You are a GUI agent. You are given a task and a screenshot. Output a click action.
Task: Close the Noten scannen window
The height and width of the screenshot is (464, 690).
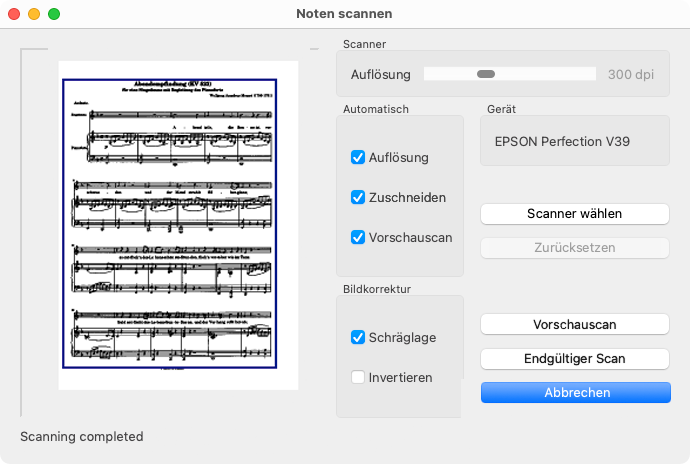pyautogui.click(x=14, y=14)
